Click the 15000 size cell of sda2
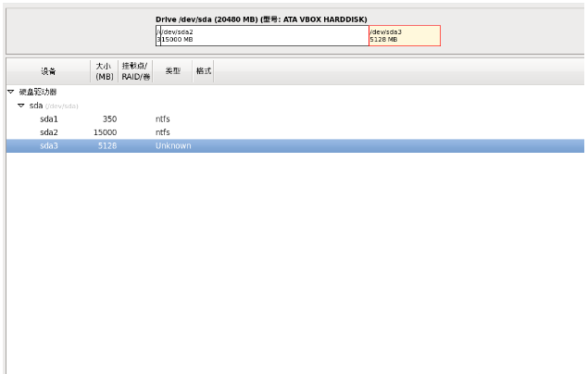This screenshot has width=588, height=374. coord(106,132)
